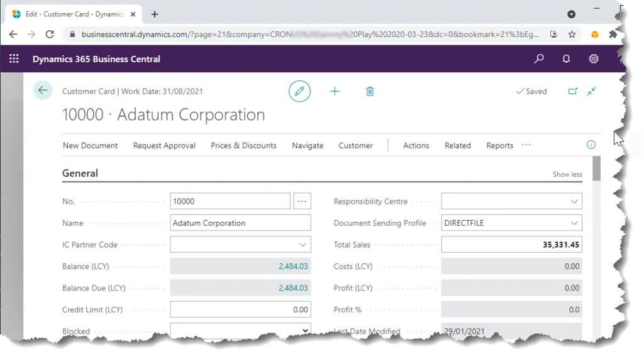Click the Dynamics 365 Business Central title

(96, 58)
